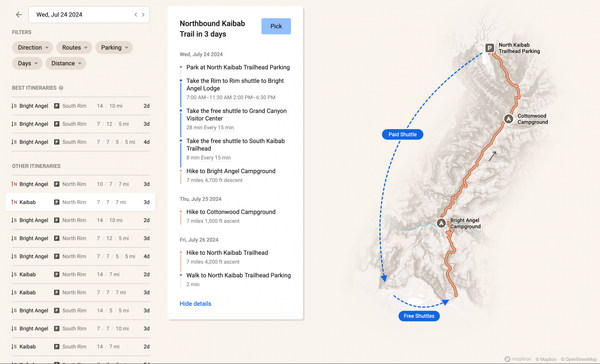Click the OpenStreetMap attribution link
This screenshot has height=364, width=600.
click(x=579, y=359)
